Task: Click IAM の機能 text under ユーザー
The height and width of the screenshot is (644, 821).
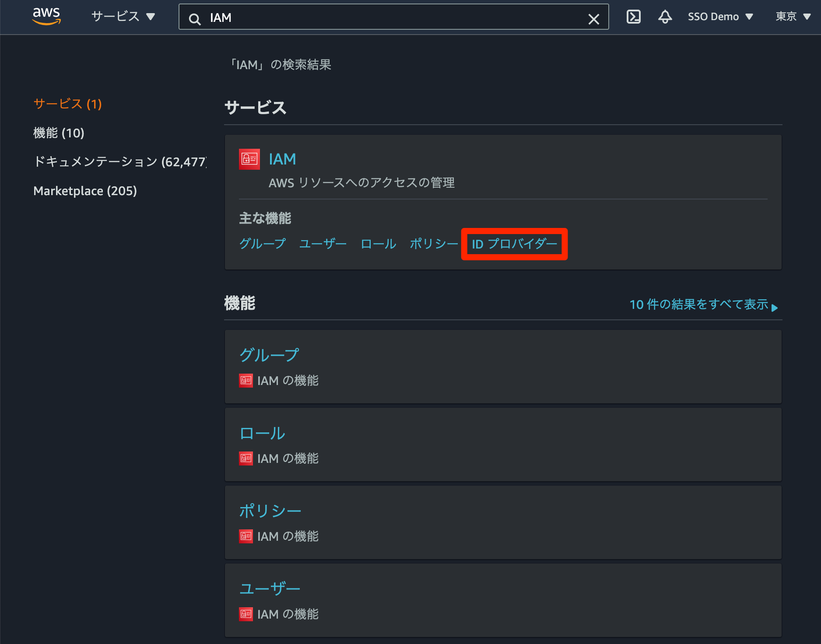Action: (x=288, y=614)
